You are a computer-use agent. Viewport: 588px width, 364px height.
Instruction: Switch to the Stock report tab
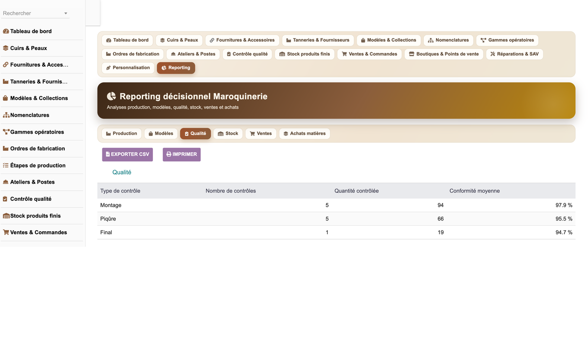point(228,133)
